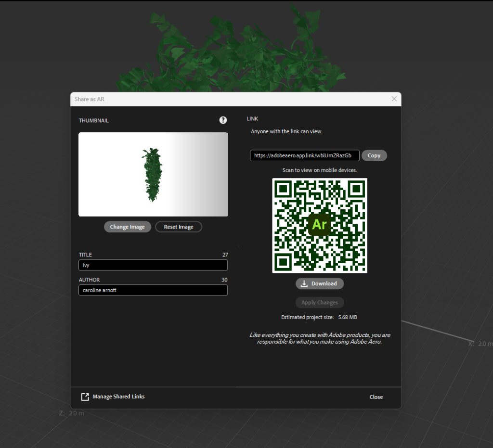Copy the share link with Copy button
The height and width of the screenshot is (448, 493).
374,155
